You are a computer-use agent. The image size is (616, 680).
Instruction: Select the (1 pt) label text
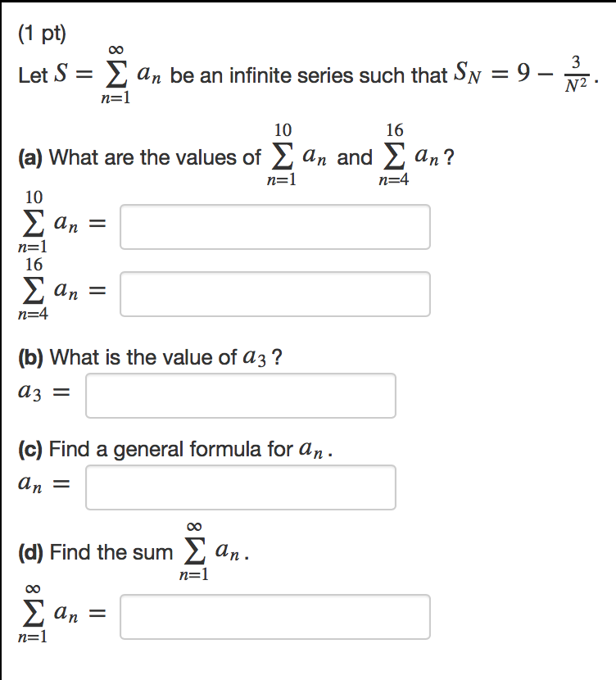tap(36, 33)
